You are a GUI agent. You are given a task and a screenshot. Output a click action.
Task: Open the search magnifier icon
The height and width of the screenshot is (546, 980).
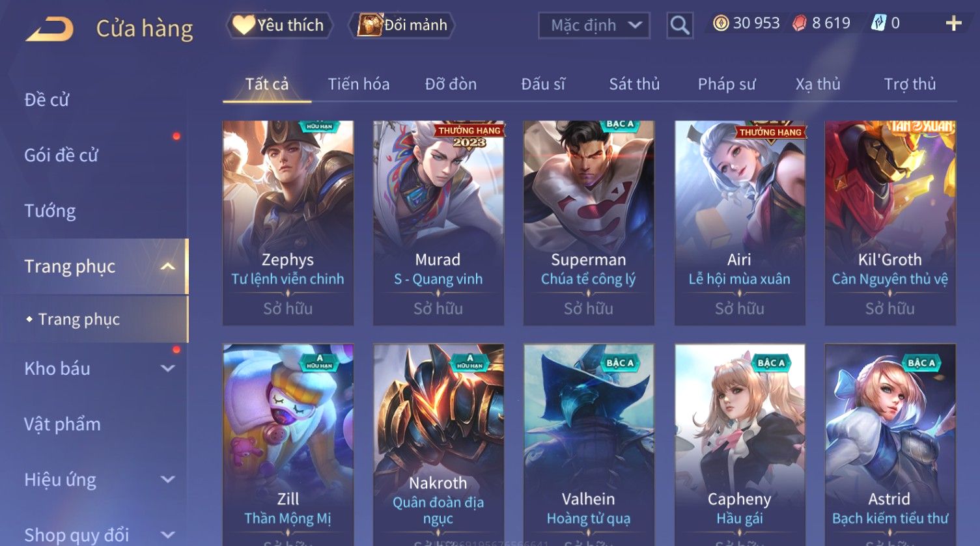point(680,25)
